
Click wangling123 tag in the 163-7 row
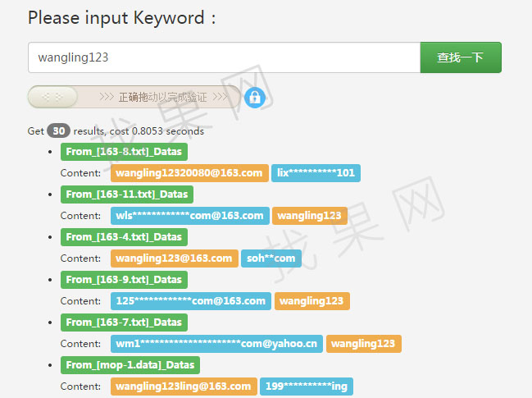(364, 344)
